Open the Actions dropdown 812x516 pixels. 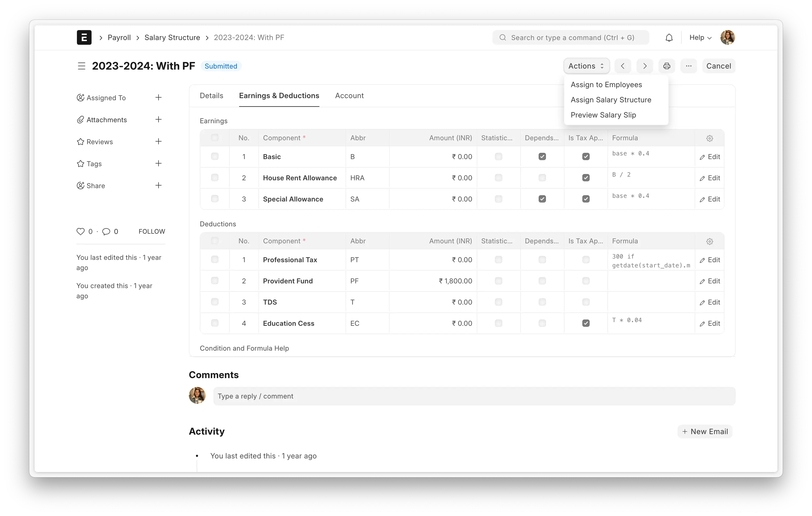pos(586,66)
